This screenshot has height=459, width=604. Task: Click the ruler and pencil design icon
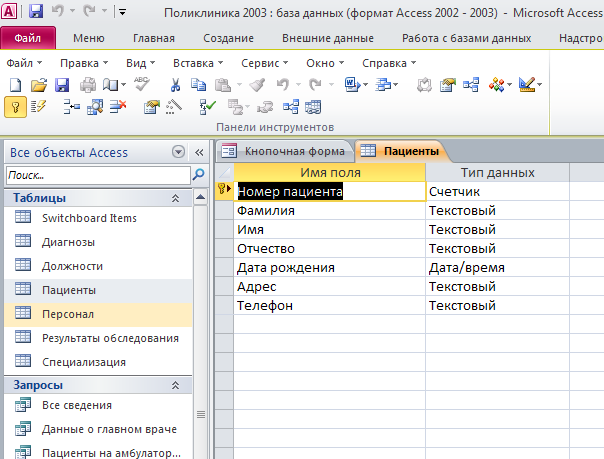(527, 85)
